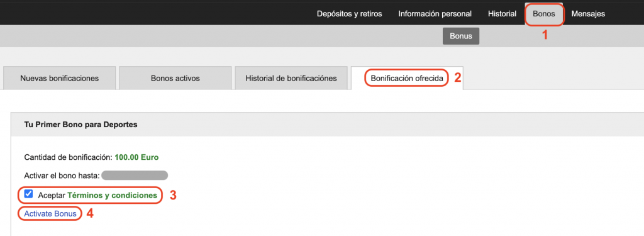Click the Cantidad de bonificación label
The height and width of the screenshot is (236, 644).
pos(68,157)
